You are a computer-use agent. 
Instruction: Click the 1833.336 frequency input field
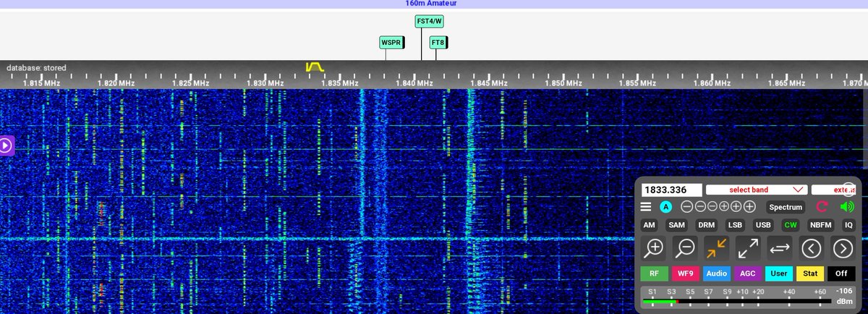point(672,190)
